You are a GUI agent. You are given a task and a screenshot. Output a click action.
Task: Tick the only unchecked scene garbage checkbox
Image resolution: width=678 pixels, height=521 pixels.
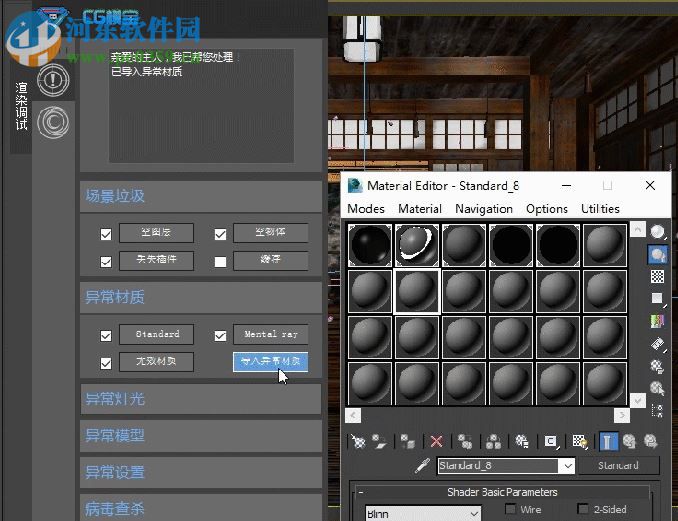click(x=221, y=262)
